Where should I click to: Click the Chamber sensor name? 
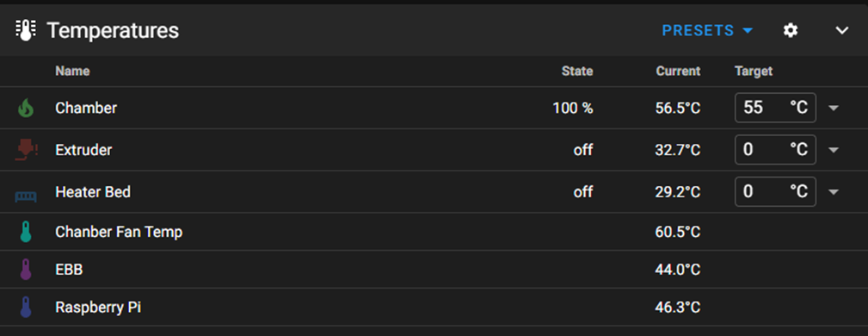[86, 108]
